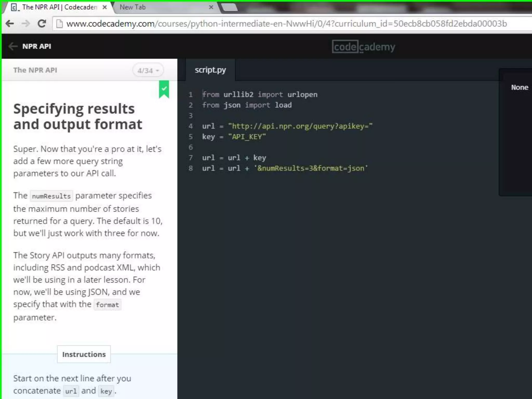Go back via the NPR API arrow icon

pyautogui.click(x=13, y=46)
